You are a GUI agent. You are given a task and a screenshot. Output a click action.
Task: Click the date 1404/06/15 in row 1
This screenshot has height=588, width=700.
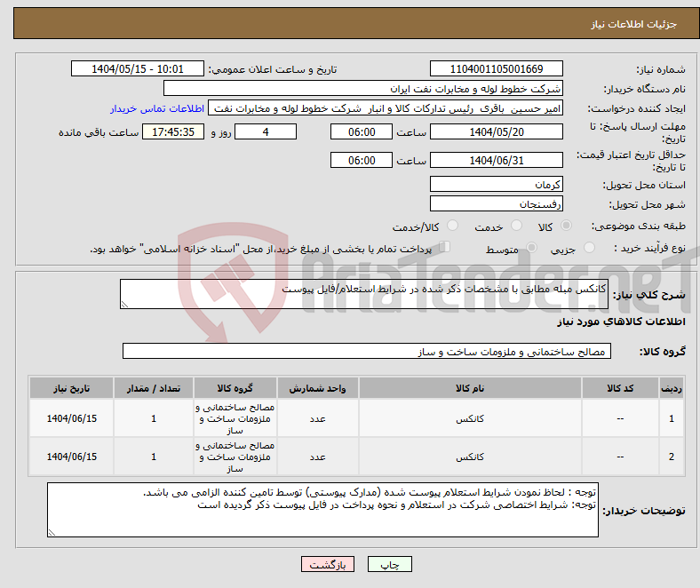tap(71, 418)
